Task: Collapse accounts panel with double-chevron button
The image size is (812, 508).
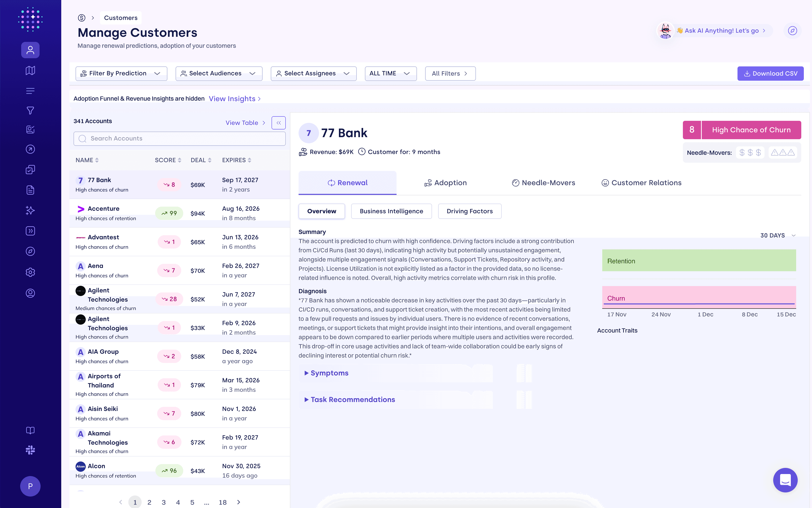Action: 278,123
